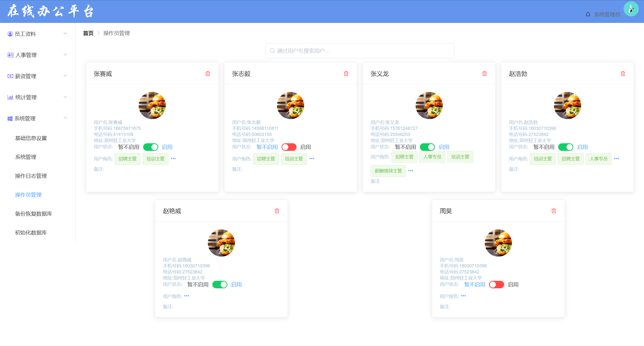This screenshot has height=346, width=644.
Task: Click the top-right user avatar
Action: 631,9
